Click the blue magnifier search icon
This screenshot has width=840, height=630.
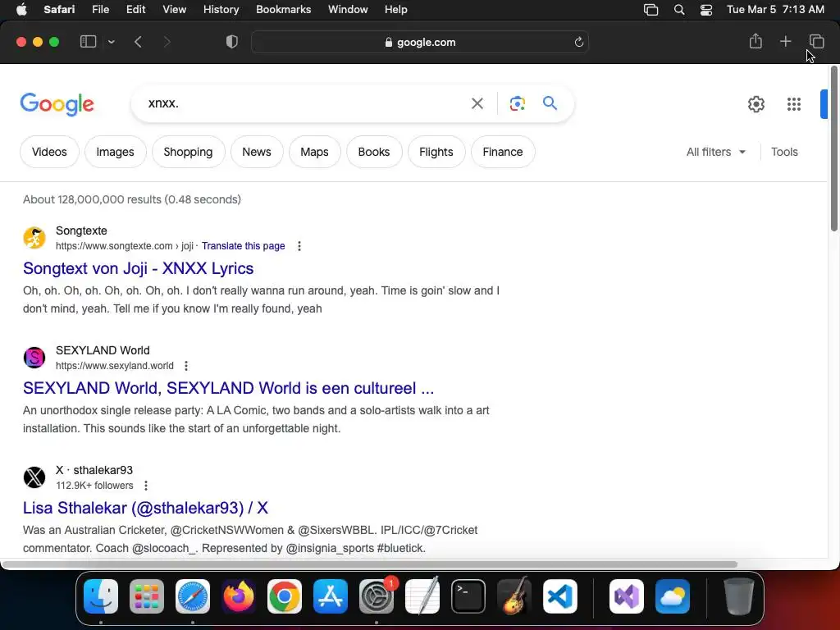pyautogui.click(x=550, y=103)
